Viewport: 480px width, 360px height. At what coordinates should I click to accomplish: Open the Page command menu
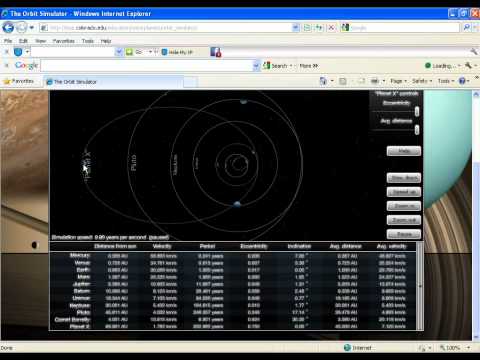[398, 81]
